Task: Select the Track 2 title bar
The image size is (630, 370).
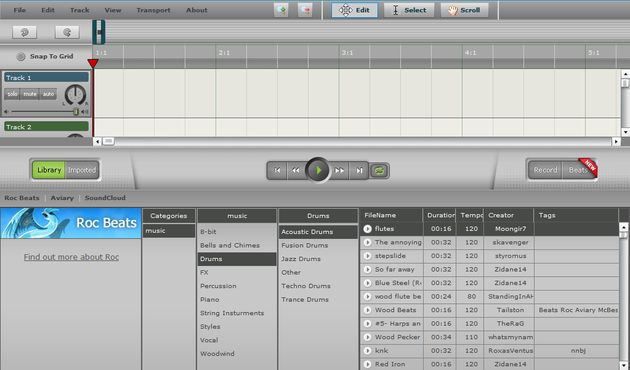Action: (46, 127)
